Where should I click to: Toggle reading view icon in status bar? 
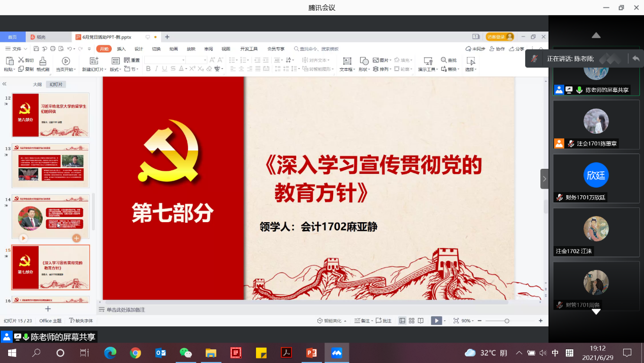(x=421, y=321)
